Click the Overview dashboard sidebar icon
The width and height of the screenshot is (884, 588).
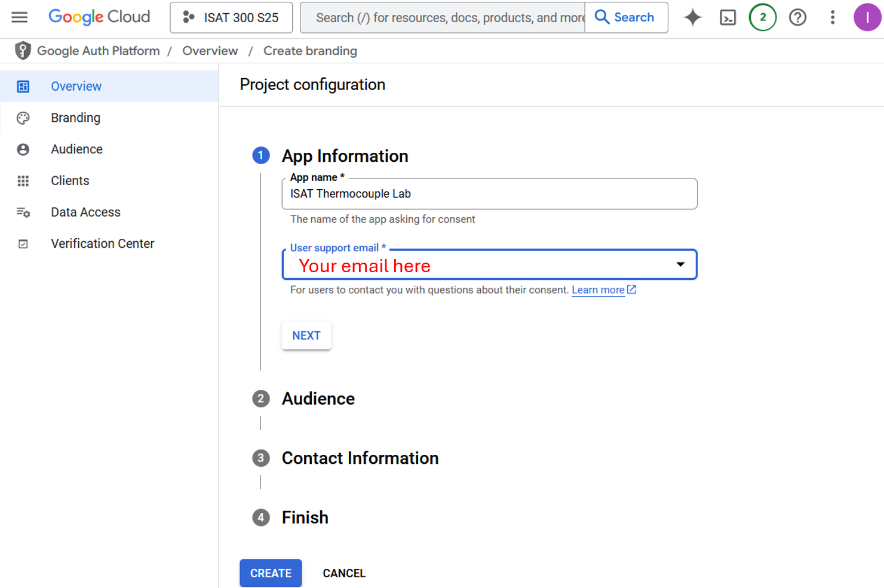point(23,87)
